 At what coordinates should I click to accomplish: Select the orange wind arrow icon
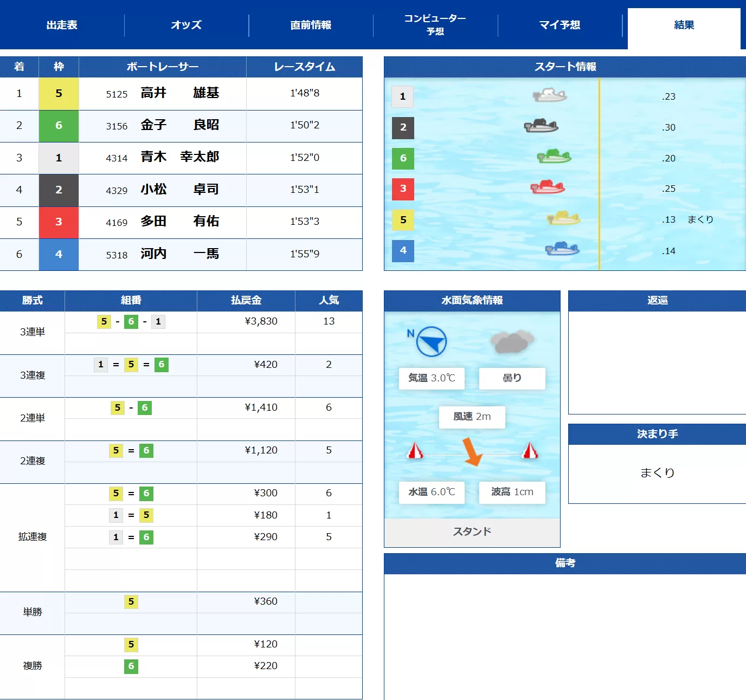coord(472,451)
